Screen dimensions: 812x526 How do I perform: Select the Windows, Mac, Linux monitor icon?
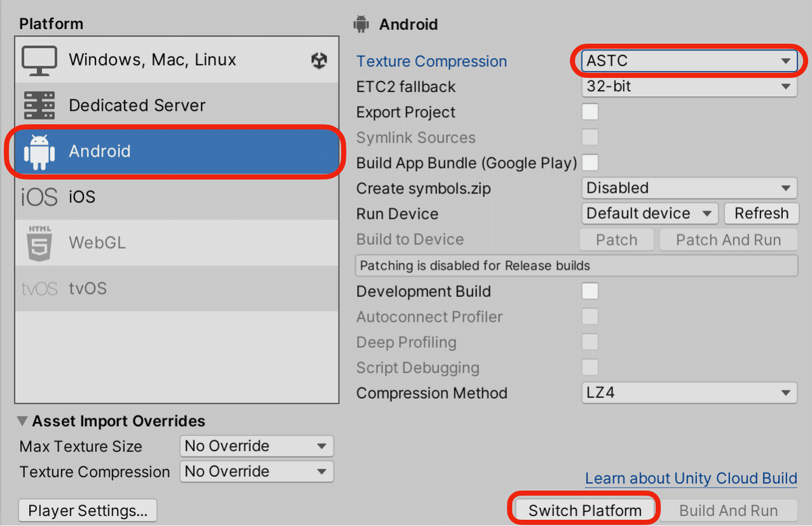tap(39, 60)
